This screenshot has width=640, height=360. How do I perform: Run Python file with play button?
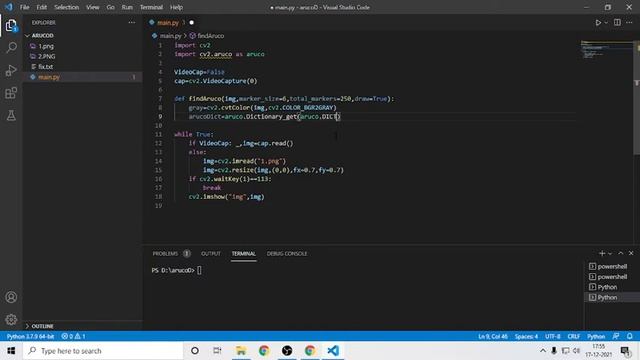coord(598,22)
